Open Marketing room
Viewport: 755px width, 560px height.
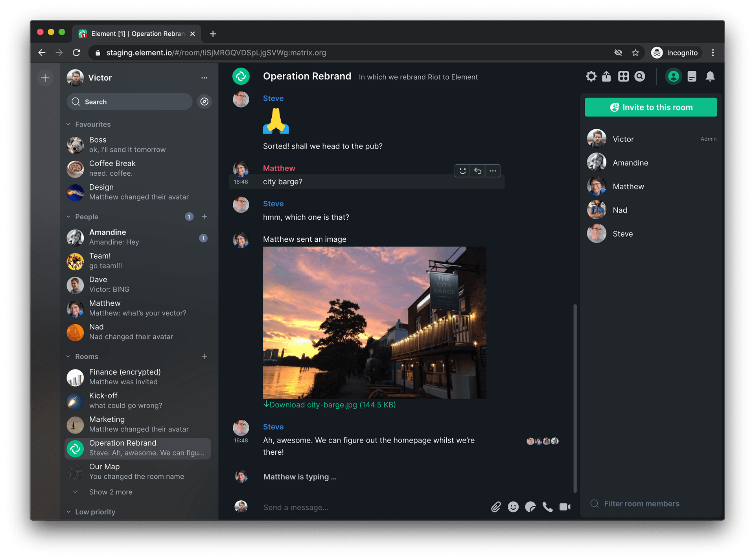point(138,424)
